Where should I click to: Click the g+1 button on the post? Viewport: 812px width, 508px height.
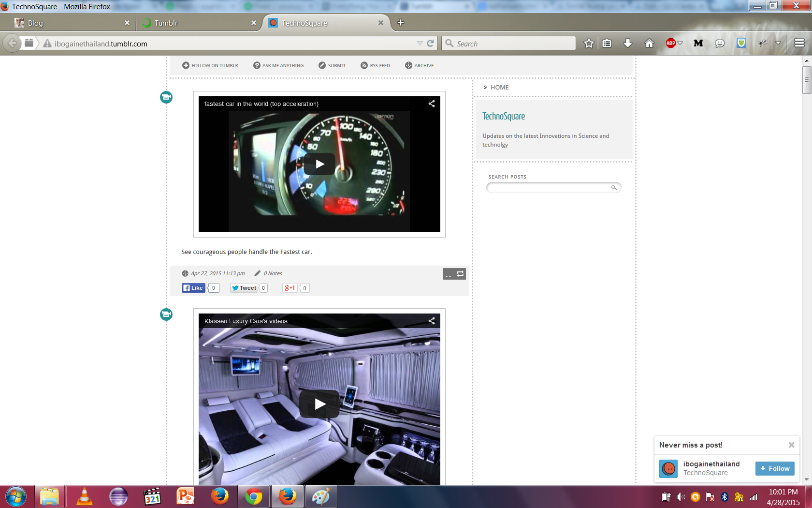[289, 288]
